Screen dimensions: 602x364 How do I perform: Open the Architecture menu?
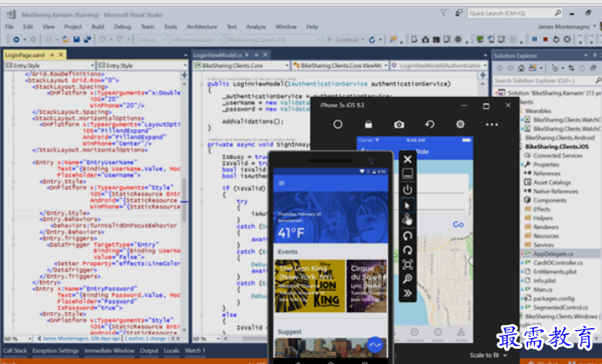(202, 27)
